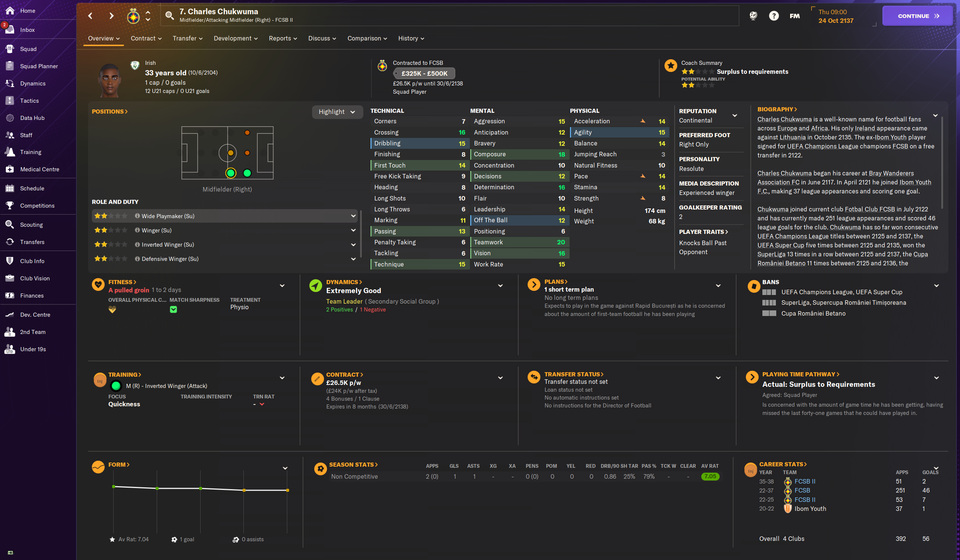Screen dimensions: 960x560
Task: Click the search magnifier icon
Action: (x=169, y=16)
